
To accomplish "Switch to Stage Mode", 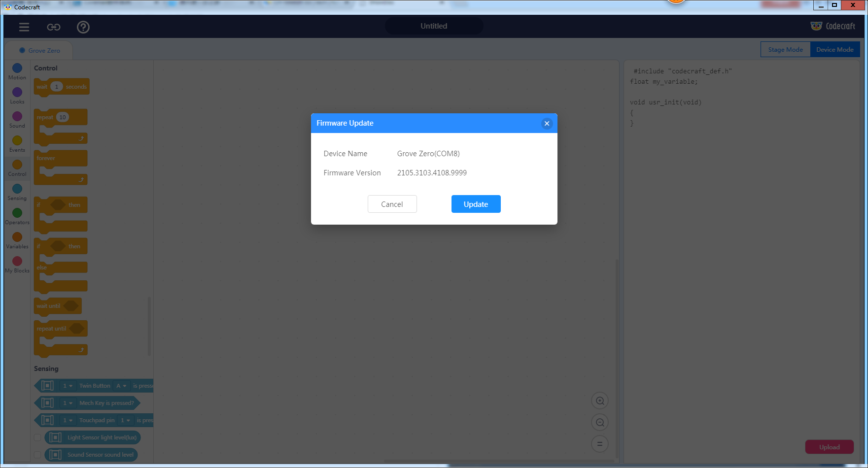I will 786,49.
